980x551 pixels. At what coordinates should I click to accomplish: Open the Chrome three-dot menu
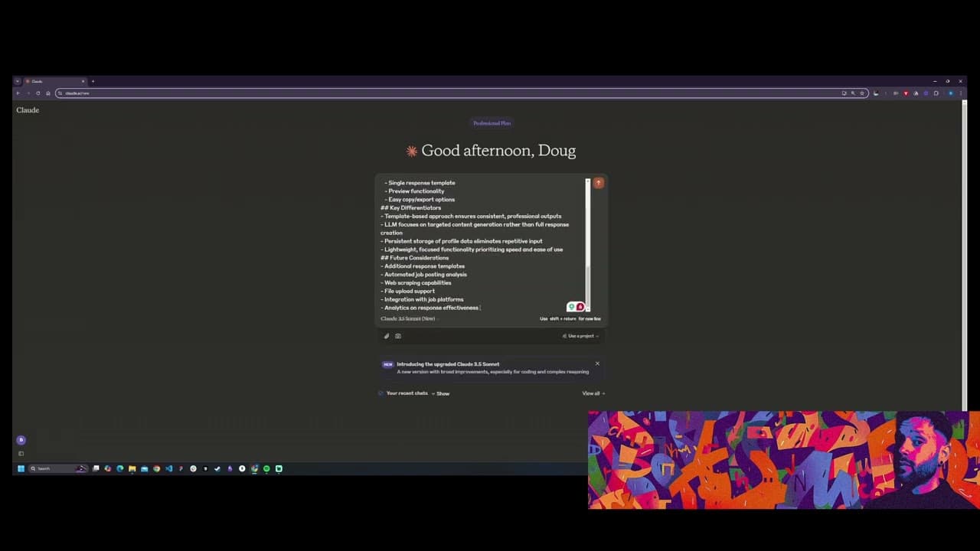[961, 93]
